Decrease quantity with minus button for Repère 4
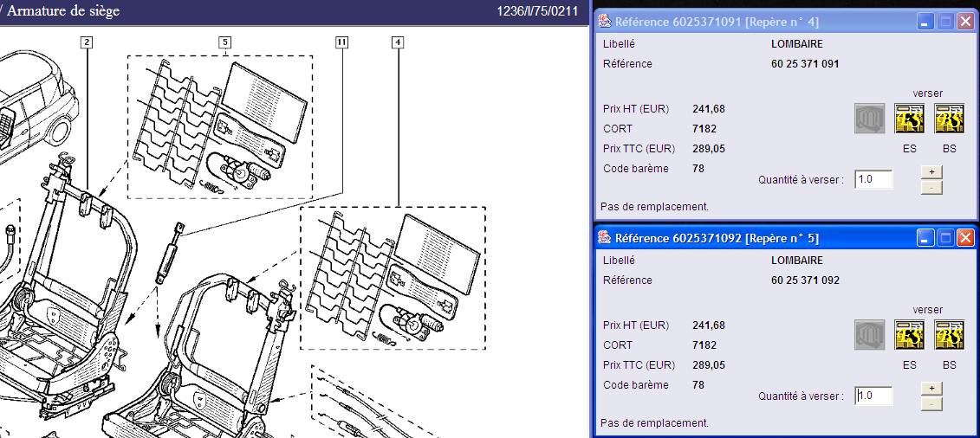980x438 pixels. 931,187
